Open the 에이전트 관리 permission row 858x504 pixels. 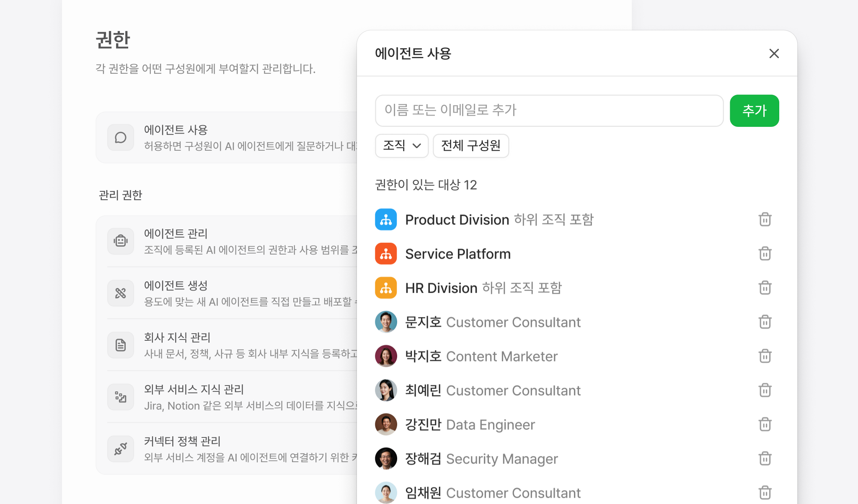(227, 241)
